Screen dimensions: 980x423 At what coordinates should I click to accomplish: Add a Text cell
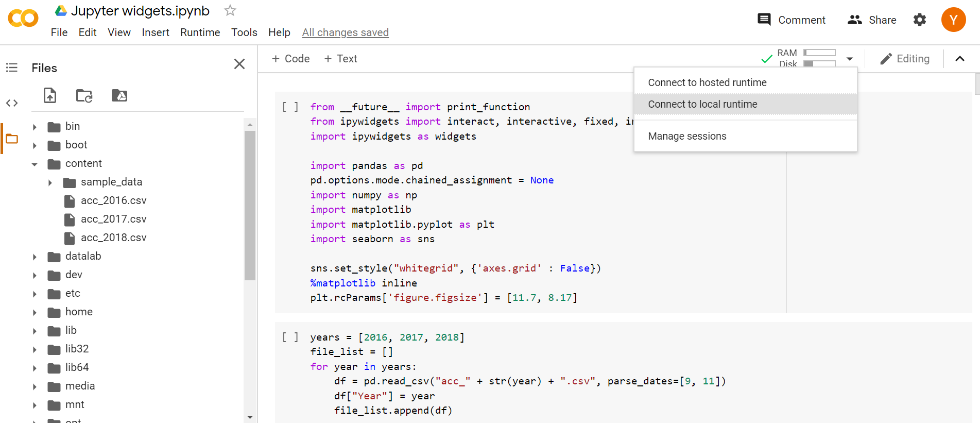(x=340, y=59)
